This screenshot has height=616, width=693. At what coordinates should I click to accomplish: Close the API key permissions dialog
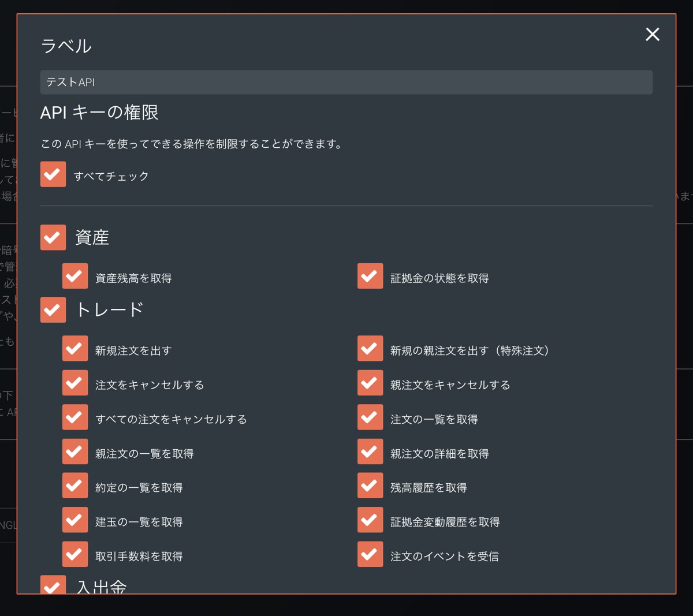tap(652, 35)
